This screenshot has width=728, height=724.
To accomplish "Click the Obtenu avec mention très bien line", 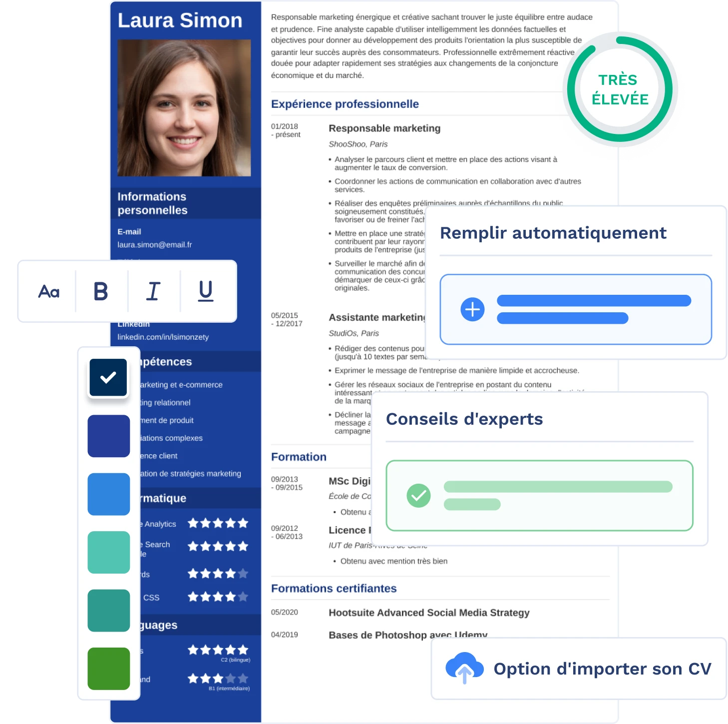I will (x=393, y=561).
